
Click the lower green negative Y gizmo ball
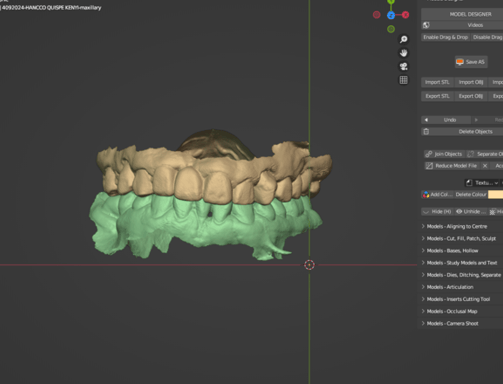pyautogui.click(x=391, y=29)
